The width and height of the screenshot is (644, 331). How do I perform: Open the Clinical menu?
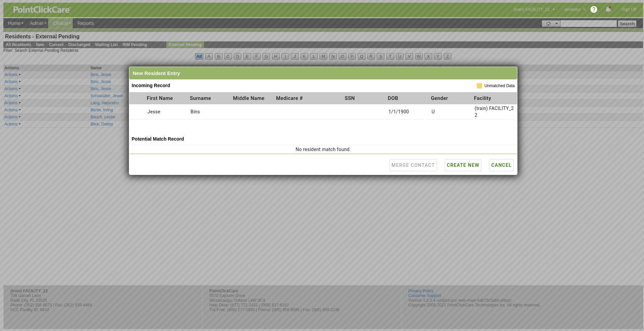tap(62, 23)
